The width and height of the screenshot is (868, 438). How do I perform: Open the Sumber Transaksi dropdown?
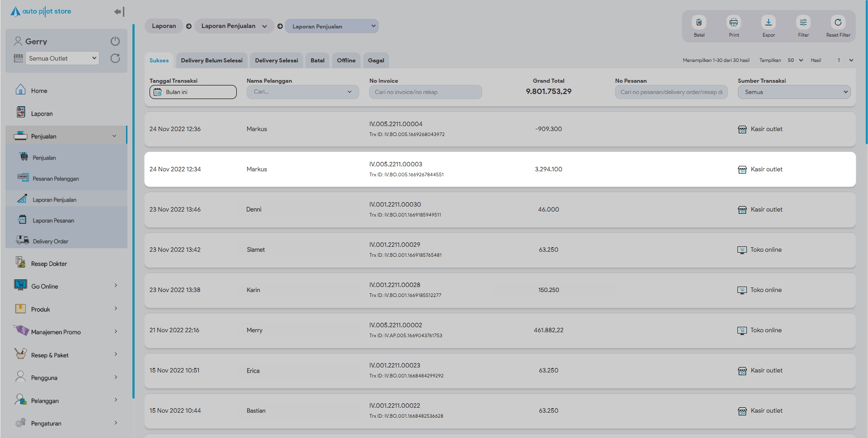coord(794,92)
